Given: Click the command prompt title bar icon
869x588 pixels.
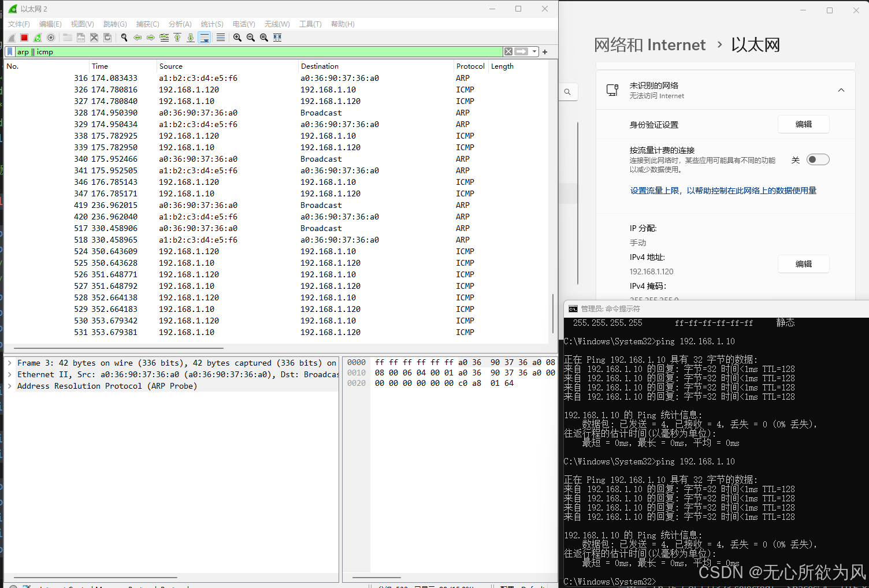Looking at the screenshot, I should [573, 309].
